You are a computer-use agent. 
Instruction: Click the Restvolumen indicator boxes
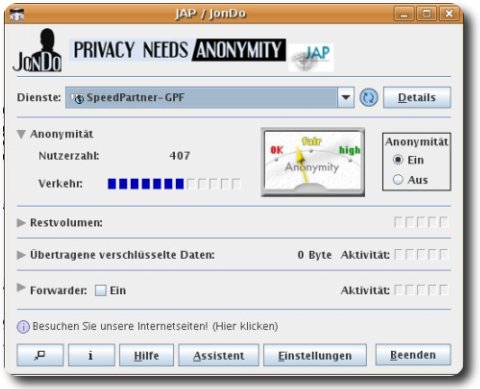pos(421,222)
